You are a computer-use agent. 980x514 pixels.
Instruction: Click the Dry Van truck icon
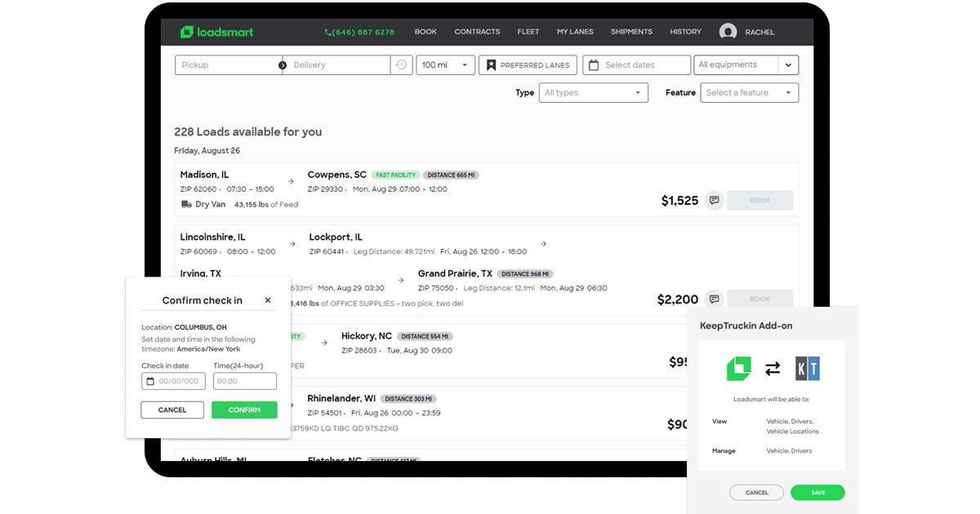tap(187, 205)
